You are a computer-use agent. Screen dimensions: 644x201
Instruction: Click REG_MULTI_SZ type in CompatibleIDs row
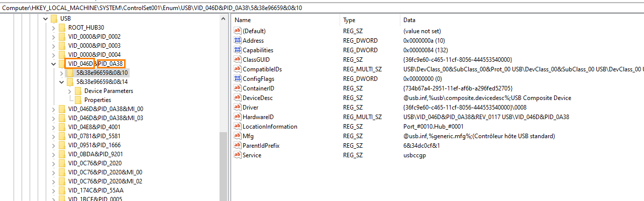click(x=362, y=69)
